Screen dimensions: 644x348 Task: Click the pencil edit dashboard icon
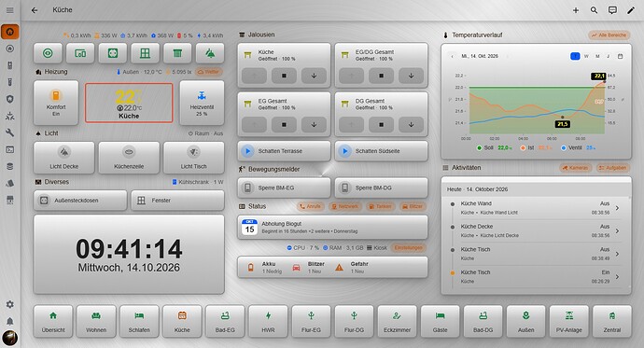pos(630,10)
